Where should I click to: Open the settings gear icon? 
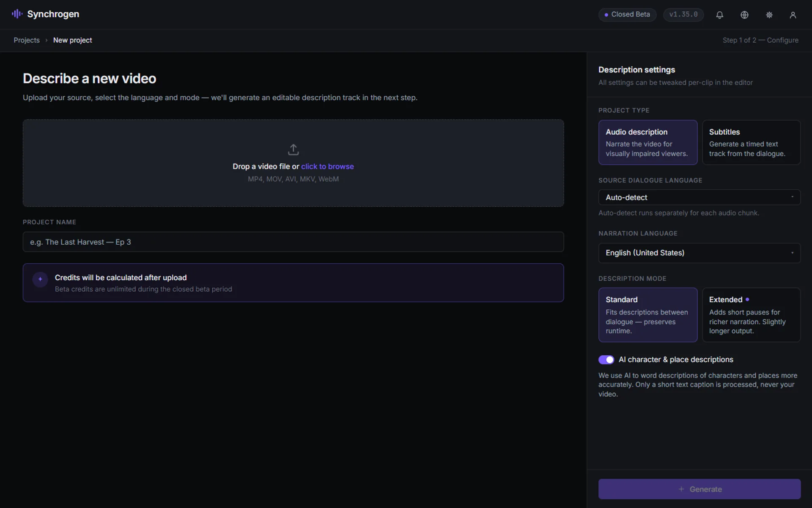click(769, 15)
